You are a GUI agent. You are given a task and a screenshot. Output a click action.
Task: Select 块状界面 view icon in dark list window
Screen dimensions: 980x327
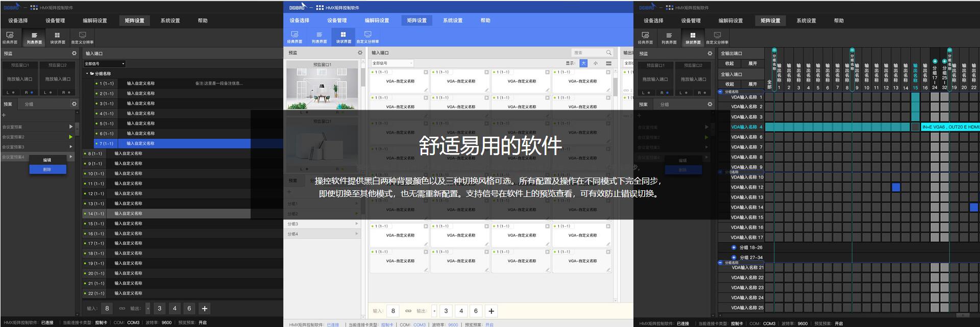click(x=57, y=37)
